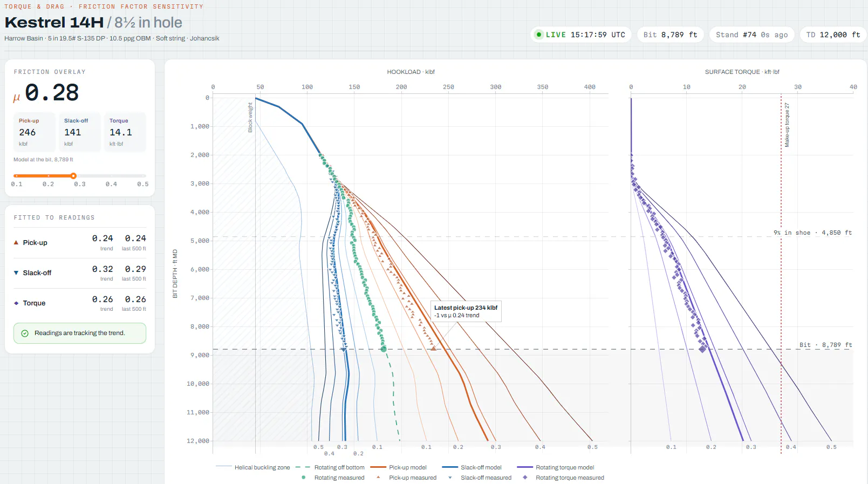Click the friction factor slider handle
This screenshot has height=484, width=868.
point(73,176)
